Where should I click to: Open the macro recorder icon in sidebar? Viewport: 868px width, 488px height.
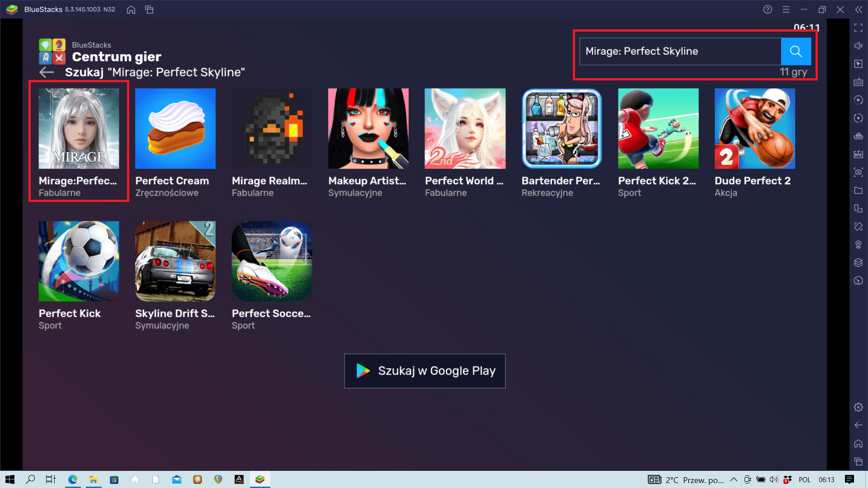coord(859,136)
